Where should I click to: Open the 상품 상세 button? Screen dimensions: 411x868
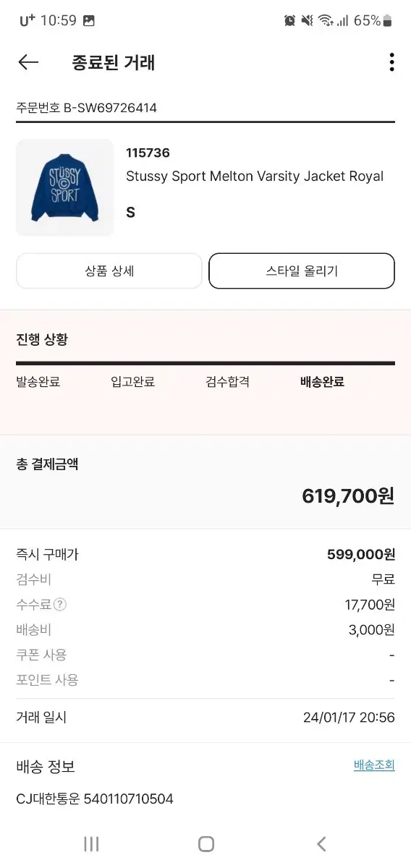[109, 271]
